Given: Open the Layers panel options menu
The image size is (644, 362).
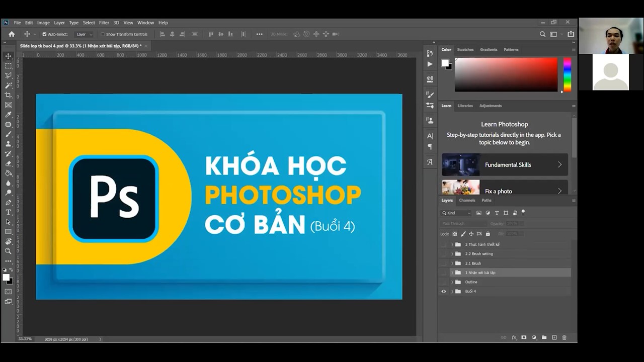Looking at the screenshot, I should [x=574, y=201].
